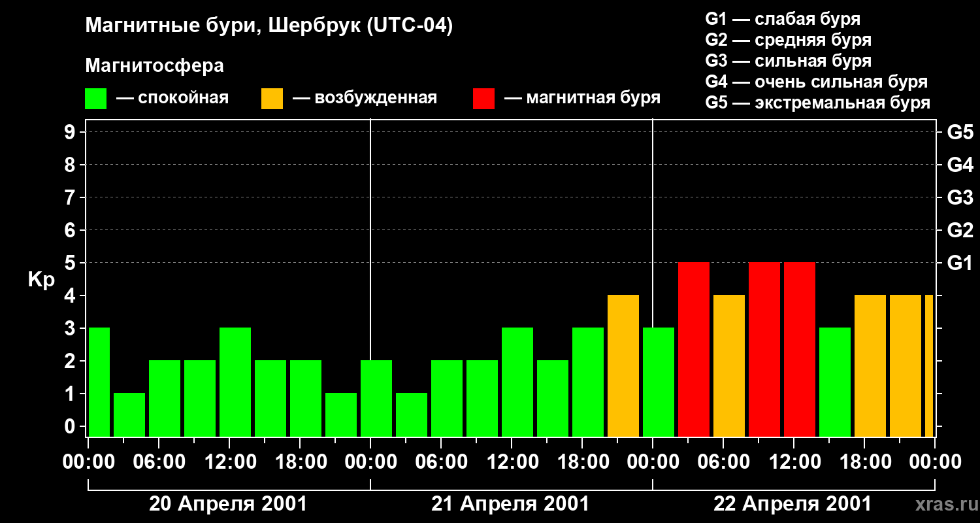Click the 22 April 06:00–09:00 orange bar
The image size is (980, 523).
[x=729, y=365]
